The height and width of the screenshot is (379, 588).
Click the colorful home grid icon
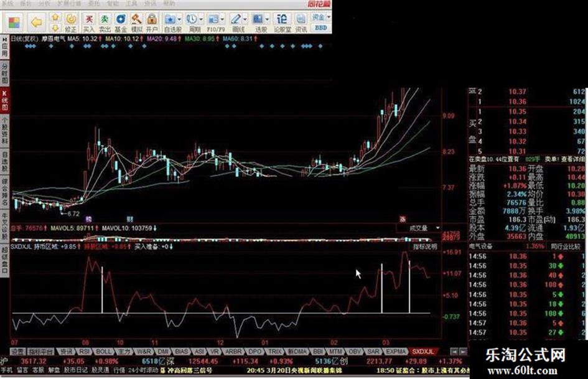[x=14, y=22]
